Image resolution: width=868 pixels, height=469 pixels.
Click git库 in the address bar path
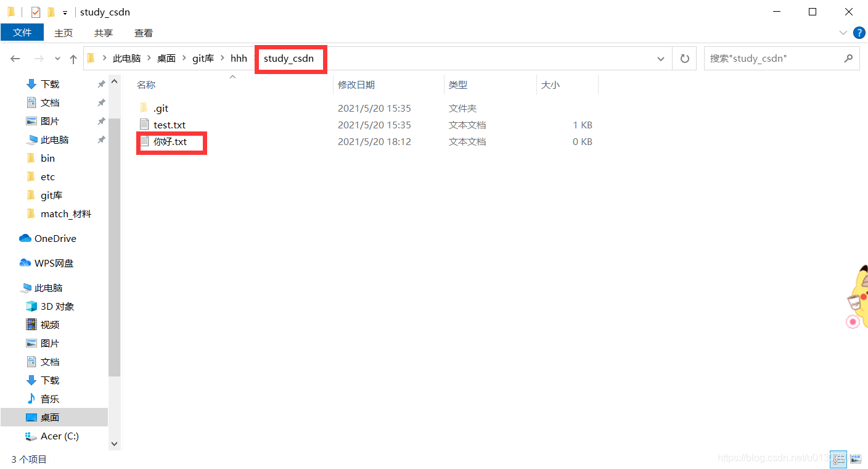[x=203, y=59]
